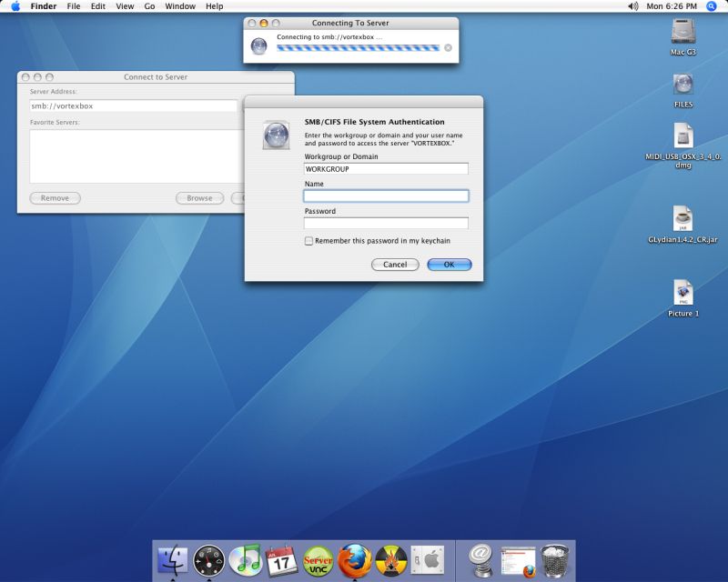Click the Favorite Servers list box

point(137,156)
